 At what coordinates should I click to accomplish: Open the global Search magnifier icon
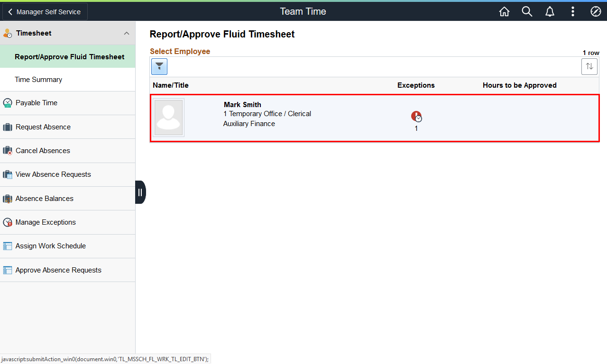[527, 12]
